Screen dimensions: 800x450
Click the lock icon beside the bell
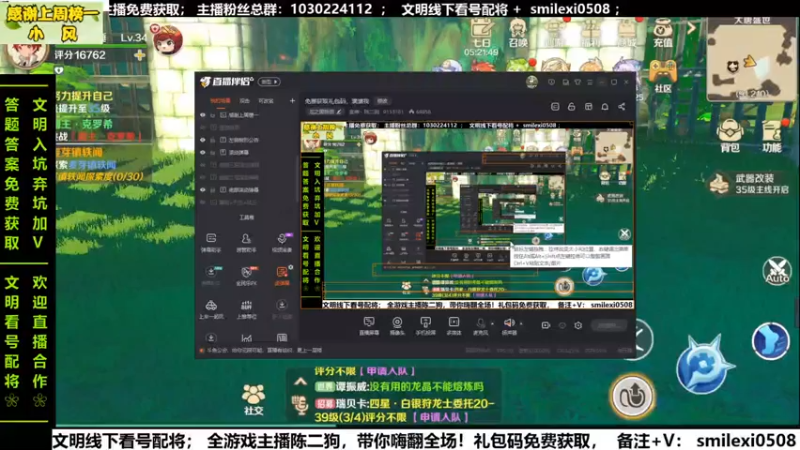click(571, 107)
